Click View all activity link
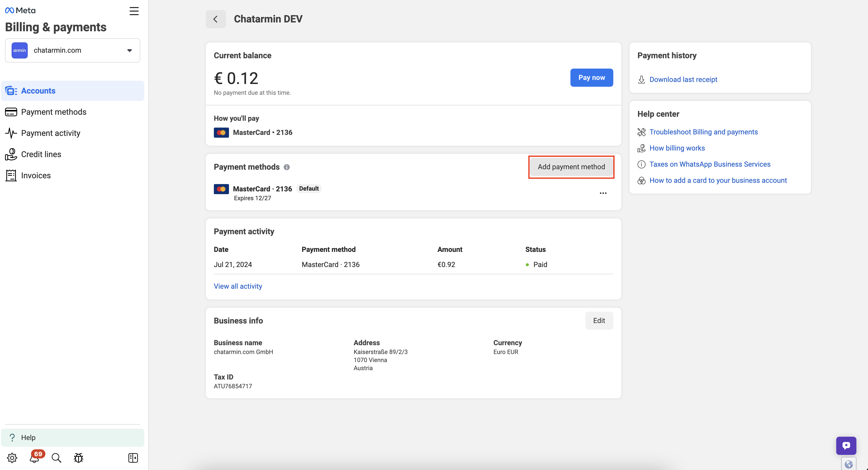Image resolution: width=868 pixels, height=470 pixels. (x=238, y=286)
